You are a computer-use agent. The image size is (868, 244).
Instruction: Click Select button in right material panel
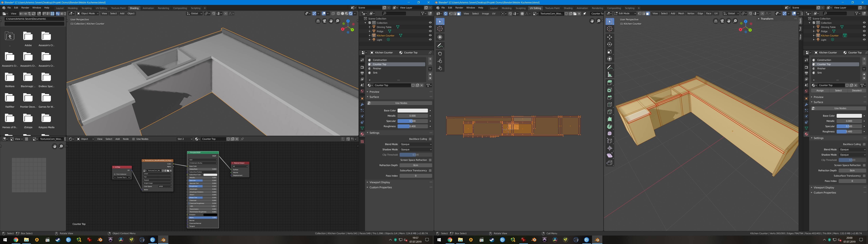[838, 91]
